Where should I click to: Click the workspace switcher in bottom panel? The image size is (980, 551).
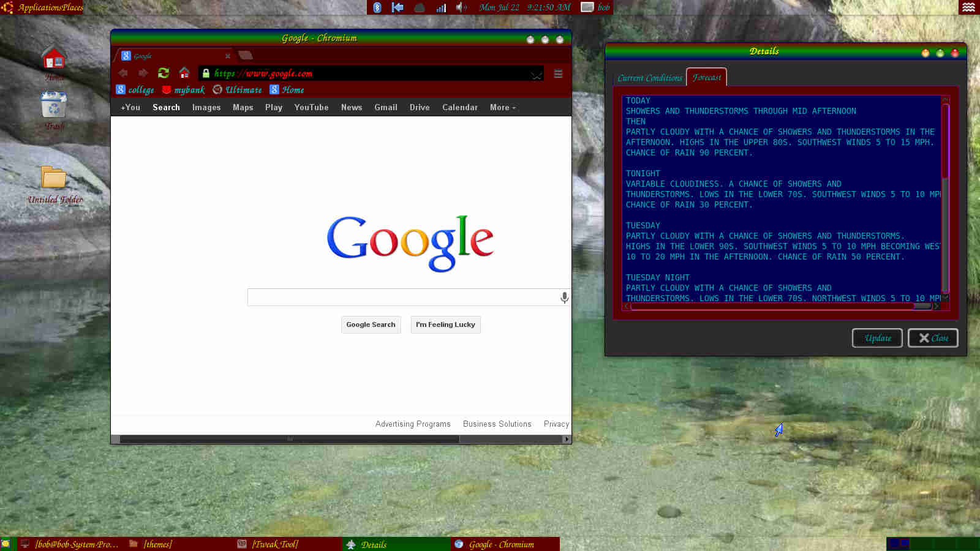click(x=932, y=544)
